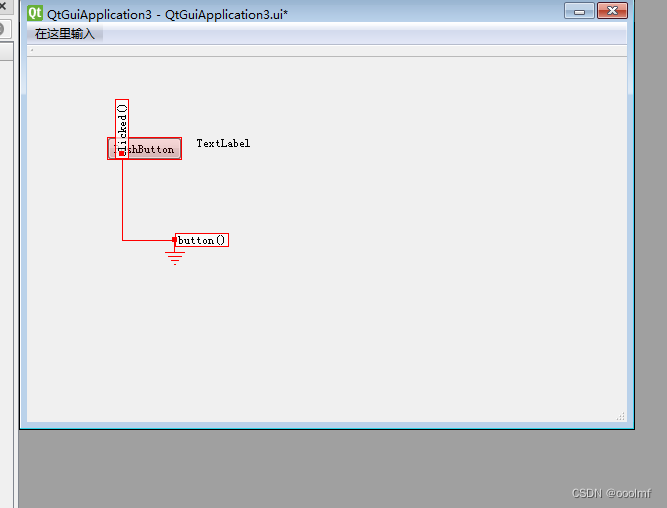Close the QtGuiApplication3.ui form window
Image resolution: width=667 pixels, height=508 pixels.
612,11
